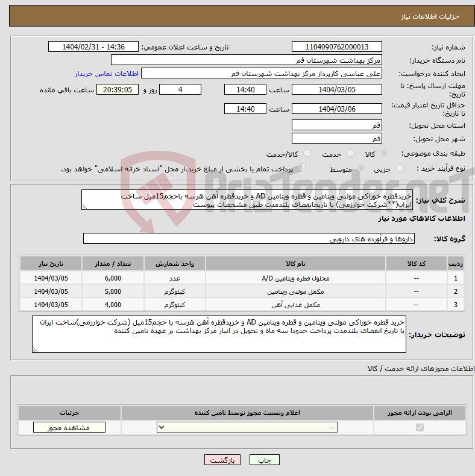This screenshot has height=476, width=475.
Task: Click the بازگشت back button
Action: point(222,460)
